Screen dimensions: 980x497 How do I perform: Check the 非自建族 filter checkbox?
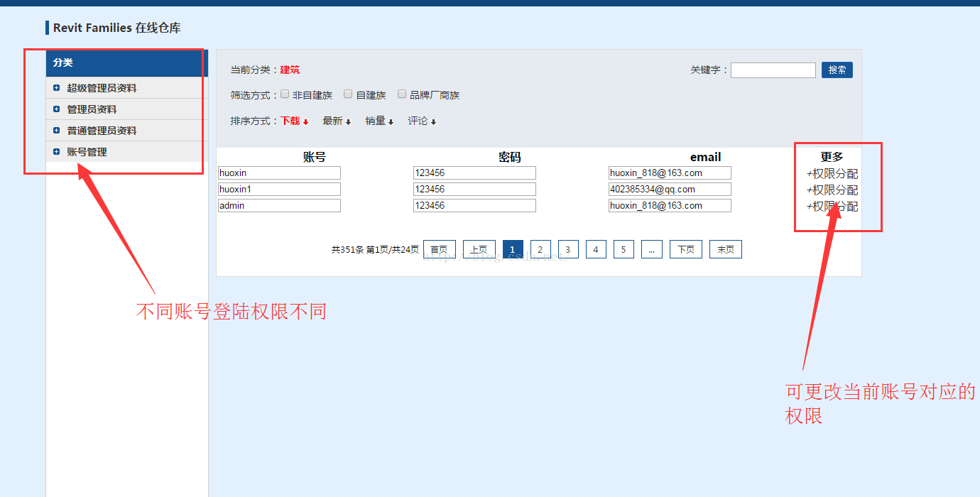[285, 94]
